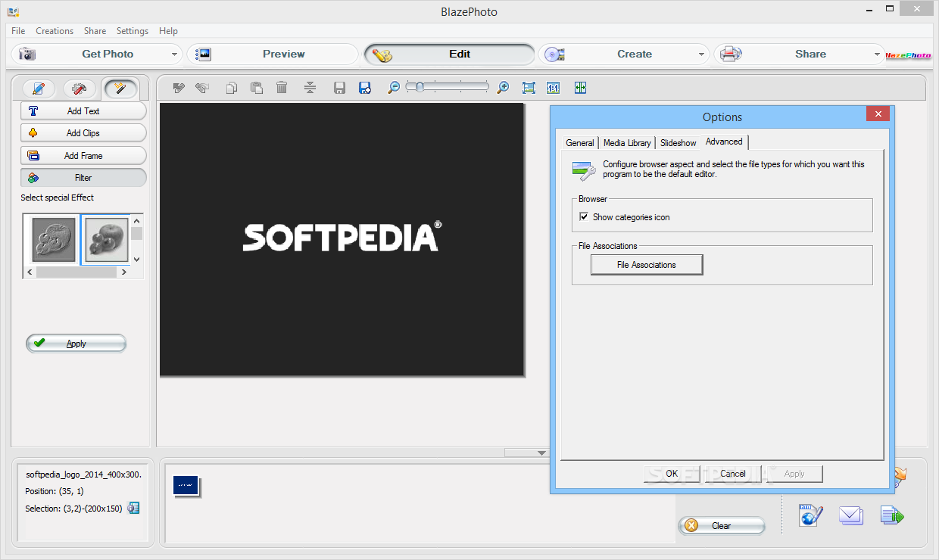Viewport: 939px width, 560px height.
Task: Click the selection info icon beside Selection coordinates
Action: 133,508
